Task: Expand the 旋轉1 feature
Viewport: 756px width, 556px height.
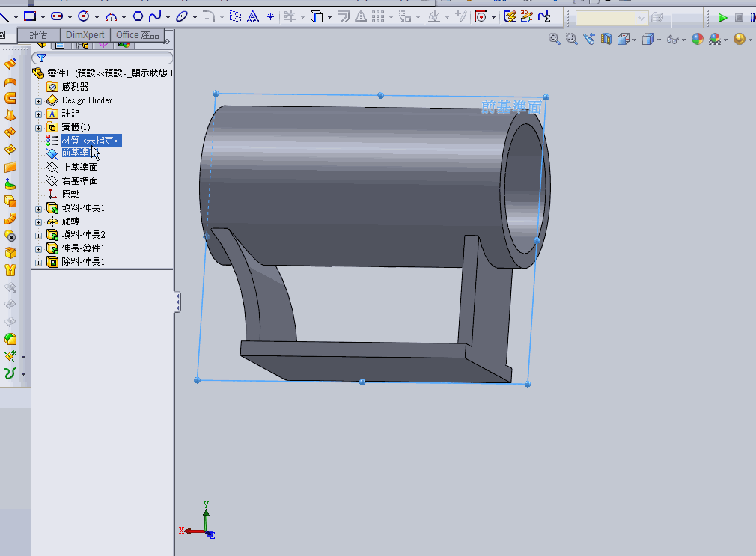Action: click(x=39, y=222)
